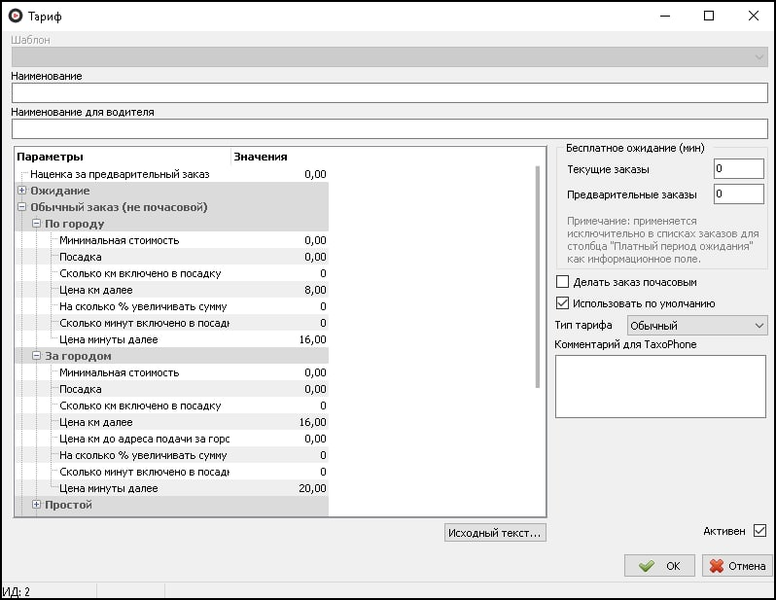The width and height of the screenshot is (776, 600).
Task: Select По городу На сколько % row
Action: coord(172,306)
